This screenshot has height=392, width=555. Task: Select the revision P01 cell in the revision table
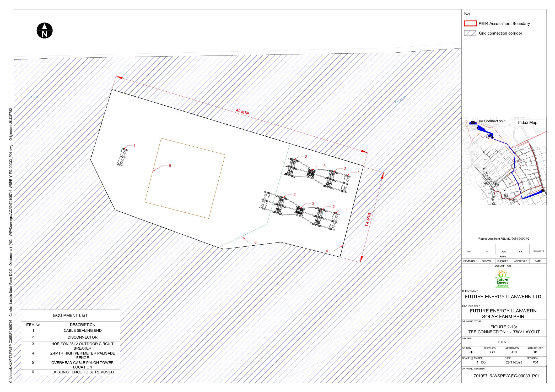click(x=469, y=252)
